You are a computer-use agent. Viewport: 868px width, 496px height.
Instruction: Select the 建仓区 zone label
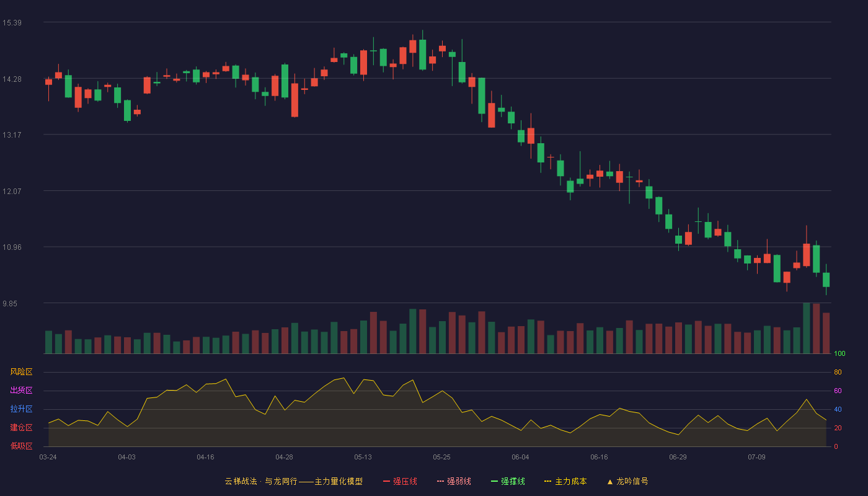pyautogui.click(x=21, y=428)
